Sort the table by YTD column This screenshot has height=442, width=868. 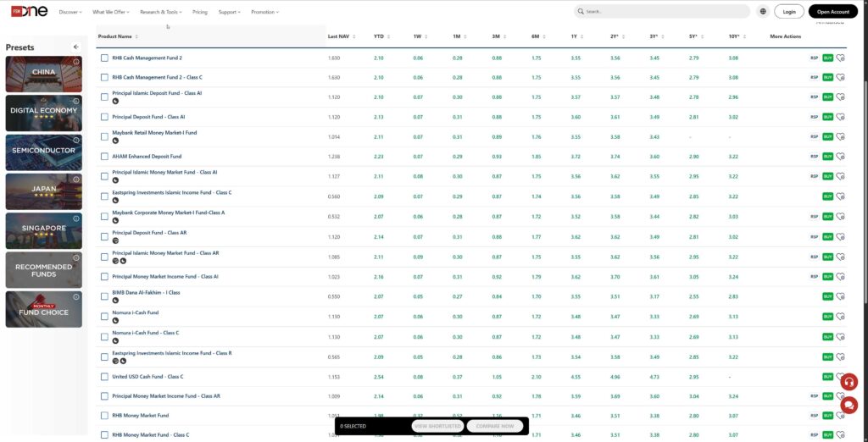pyautogui.click(x=379, y=36)
